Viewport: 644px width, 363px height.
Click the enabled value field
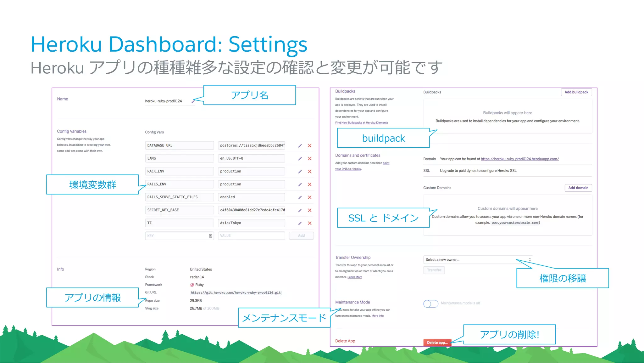[252, 197]
